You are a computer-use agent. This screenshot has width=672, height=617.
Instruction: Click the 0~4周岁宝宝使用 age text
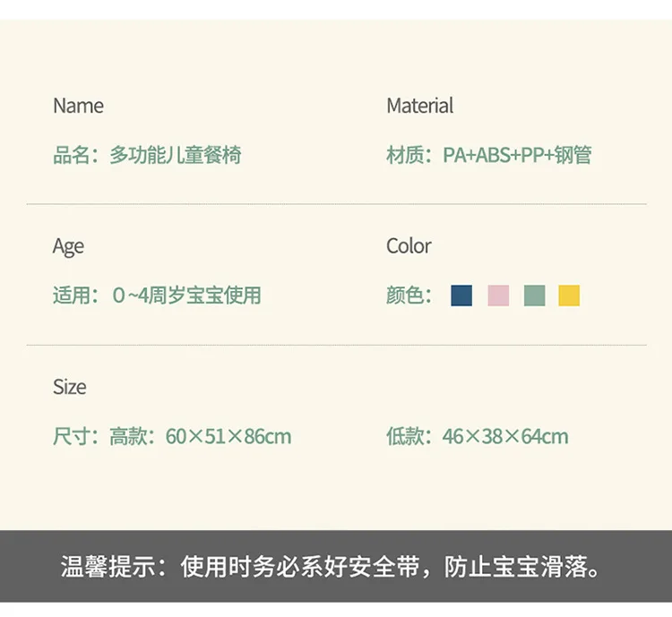pyautogui.click(x=186, y=296)
